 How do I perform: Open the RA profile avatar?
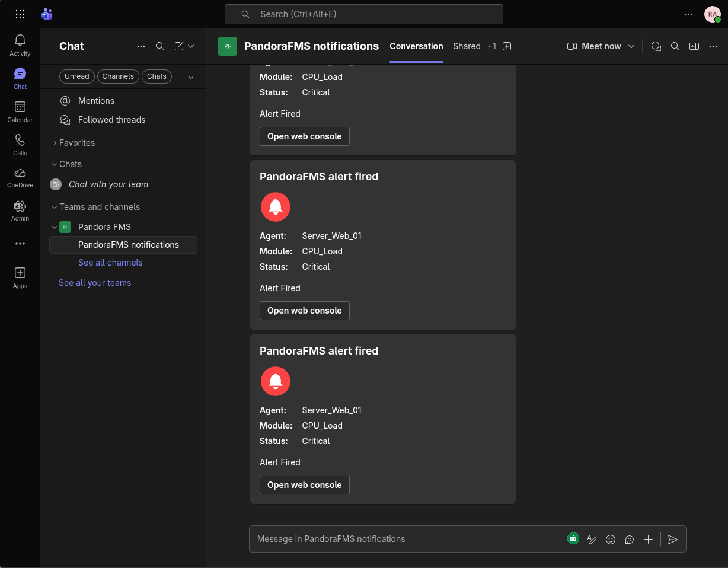[x=712, y=14]
